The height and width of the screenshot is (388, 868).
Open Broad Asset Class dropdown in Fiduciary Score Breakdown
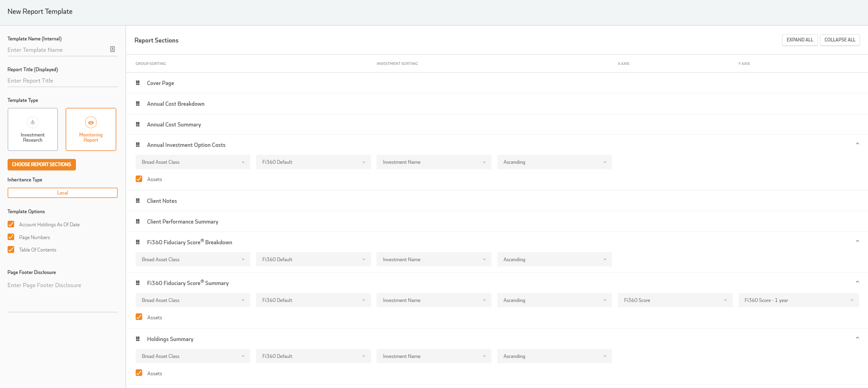(x=193, y=259)
